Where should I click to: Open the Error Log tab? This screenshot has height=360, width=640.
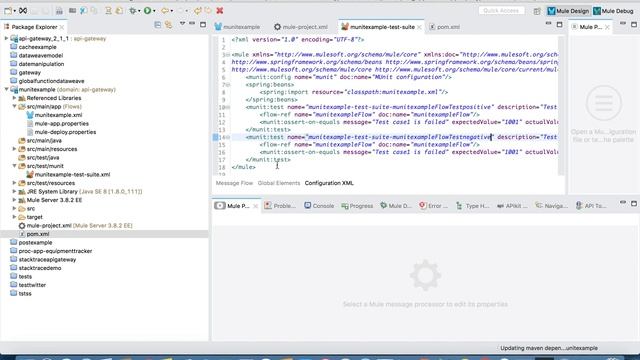pos(433,206)
